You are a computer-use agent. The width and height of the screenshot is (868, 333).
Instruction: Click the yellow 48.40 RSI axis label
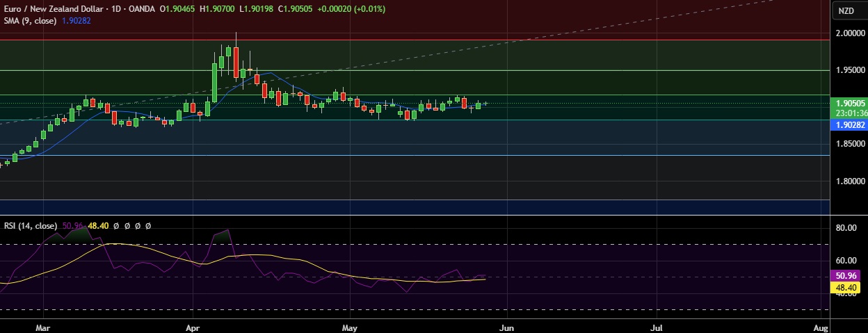pyautogui.click(x=846, y=288)
